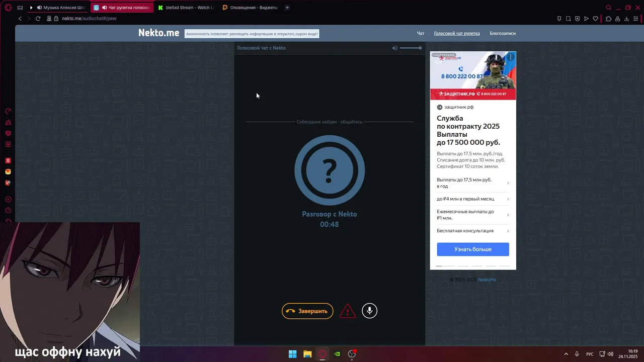
Task: Expand до ₽4 млн в первый месяц row
Action: (473, 199)
